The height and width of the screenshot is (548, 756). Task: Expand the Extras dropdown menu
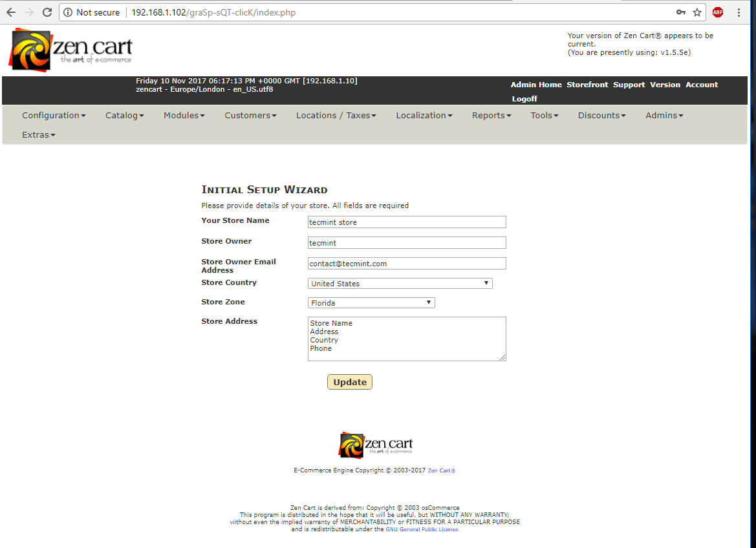pyautogui.click(x=39, y=134)
